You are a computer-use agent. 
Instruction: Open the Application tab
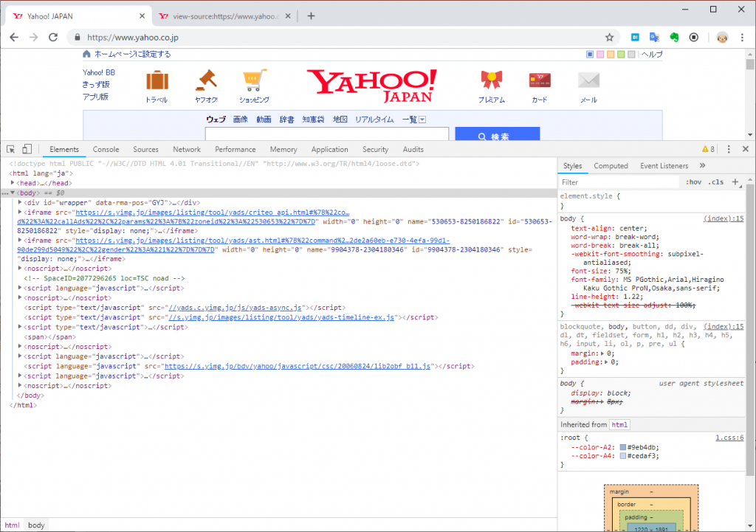(330, 149)
